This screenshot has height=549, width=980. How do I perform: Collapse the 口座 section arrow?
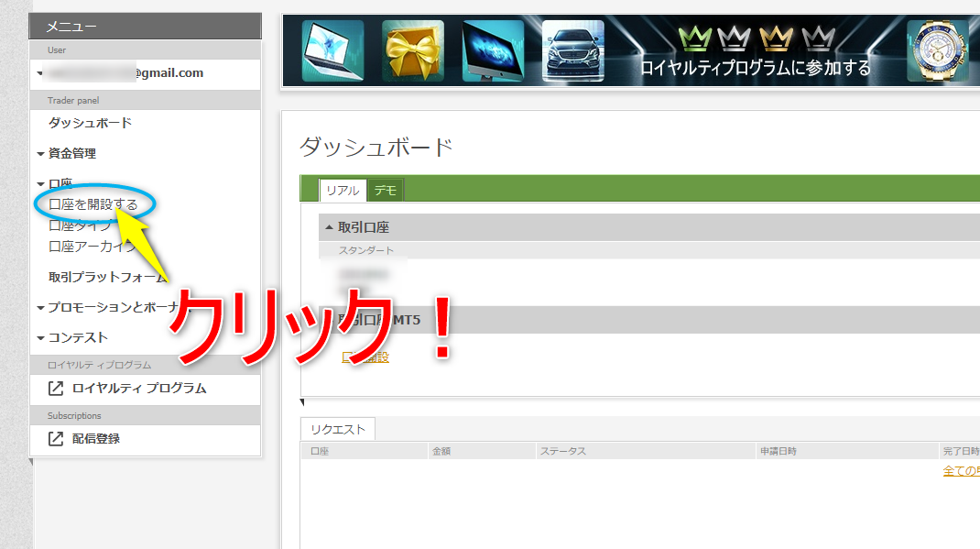[x=40, y=184]
